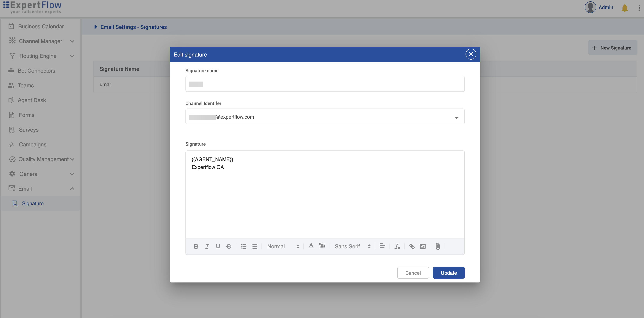Viewport: 644px width, 318px height.
Task: Toggle bold formatting in signature editor
Action: click(196, 246)
